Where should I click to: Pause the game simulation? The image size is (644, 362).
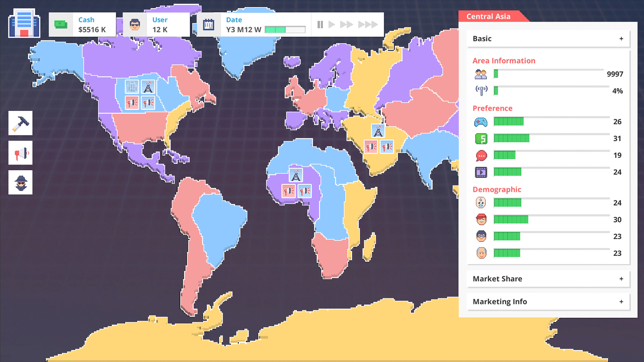coord(320,25)
